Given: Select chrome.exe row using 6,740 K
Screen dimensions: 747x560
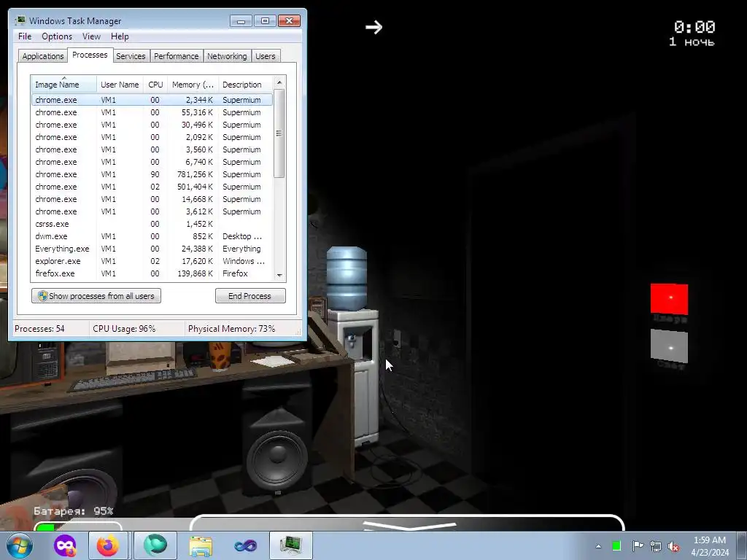Looking at the screenshot, I should tap(152, 162).
